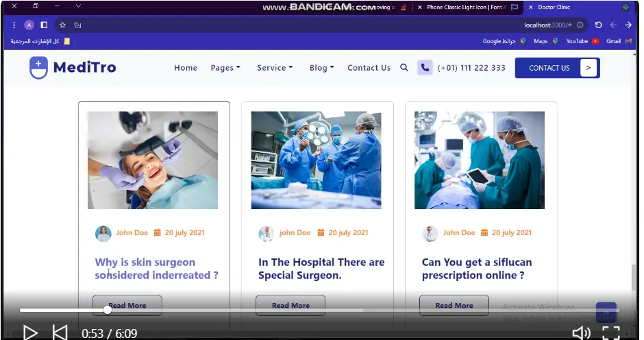Open the dentist patient thumbnail image
The image size is (644, 340).
[x=152, y=160]
